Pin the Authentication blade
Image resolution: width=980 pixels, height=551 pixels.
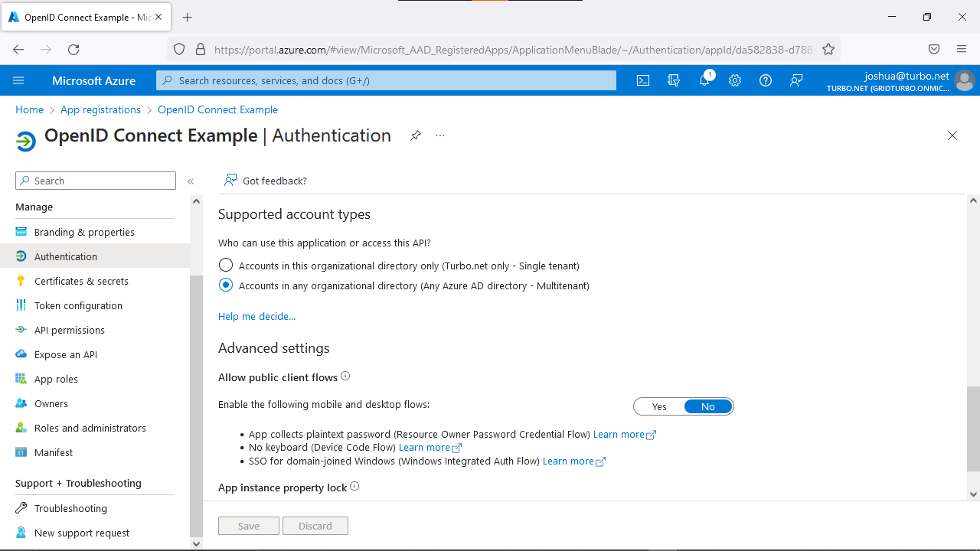[416, 135]
